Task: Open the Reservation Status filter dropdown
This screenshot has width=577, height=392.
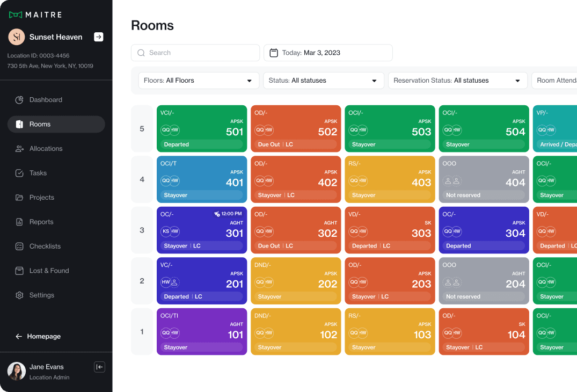Action: [457, 81]
